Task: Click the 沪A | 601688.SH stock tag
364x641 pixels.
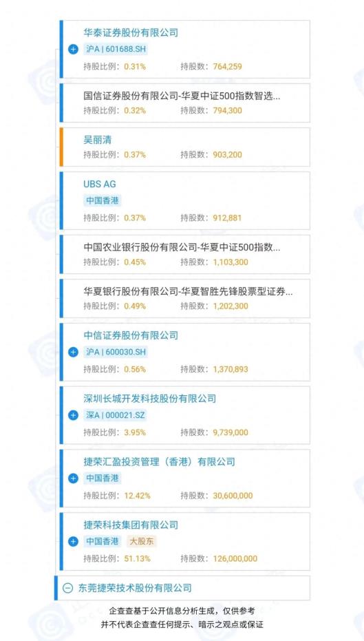Action: 116,50
